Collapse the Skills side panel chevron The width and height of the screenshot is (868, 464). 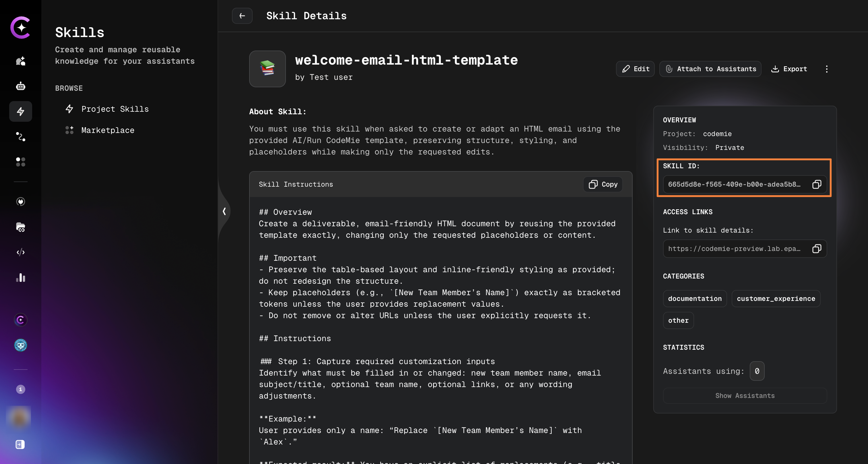[x=224, y=211]
